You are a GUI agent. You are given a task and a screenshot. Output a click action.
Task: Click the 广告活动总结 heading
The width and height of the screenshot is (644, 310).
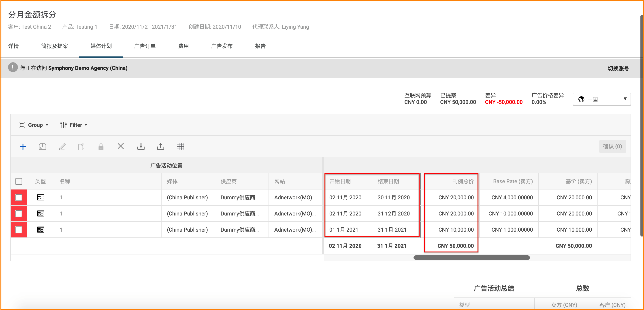[x=494, y=288]
